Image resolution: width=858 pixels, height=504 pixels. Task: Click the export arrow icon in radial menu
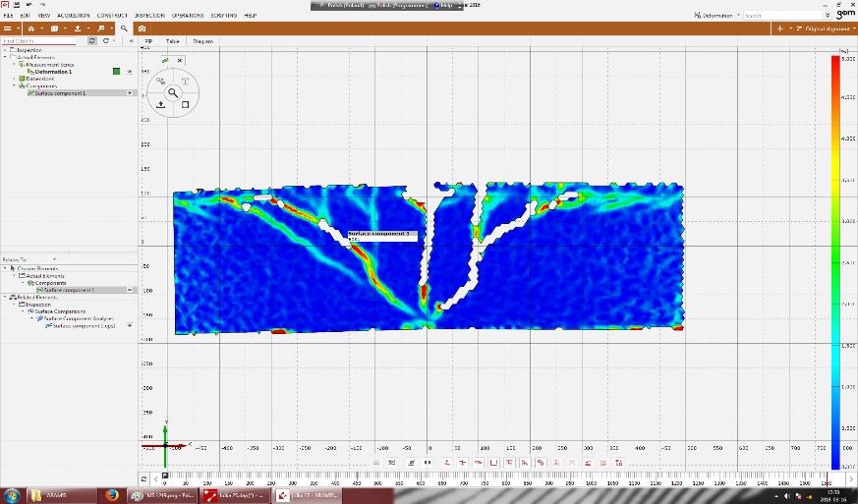coord(160,104)
